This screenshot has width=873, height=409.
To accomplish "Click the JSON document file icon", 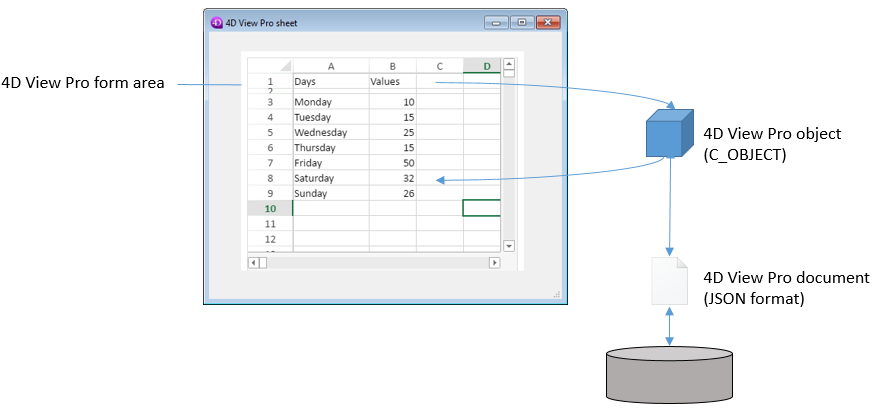I will tap(669, 281).
